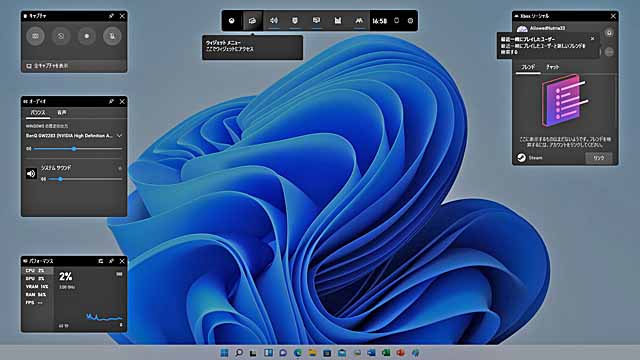Toggle the Capture widget from Game Bar
Screen dimensions: 640x360
[x=295, y=20]
